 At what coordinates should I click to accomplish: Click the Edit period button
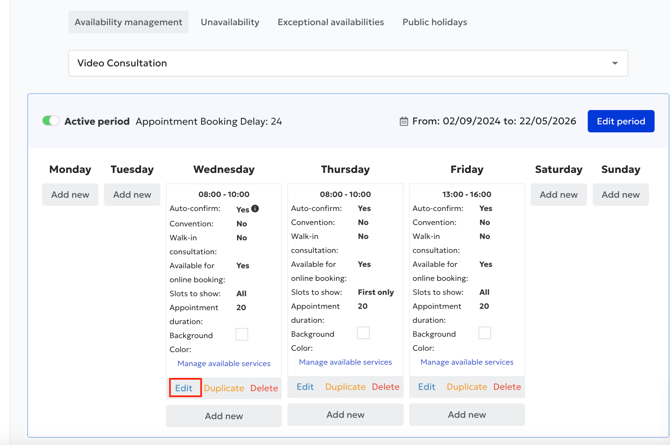pyautogui.click(x=620, y=121)
